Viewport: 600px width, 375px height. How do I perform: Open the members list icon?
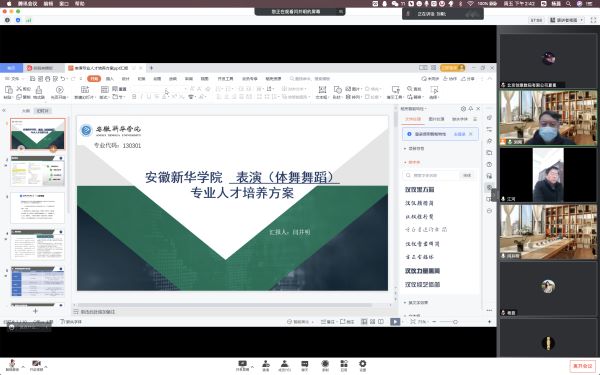pos(284,365)
